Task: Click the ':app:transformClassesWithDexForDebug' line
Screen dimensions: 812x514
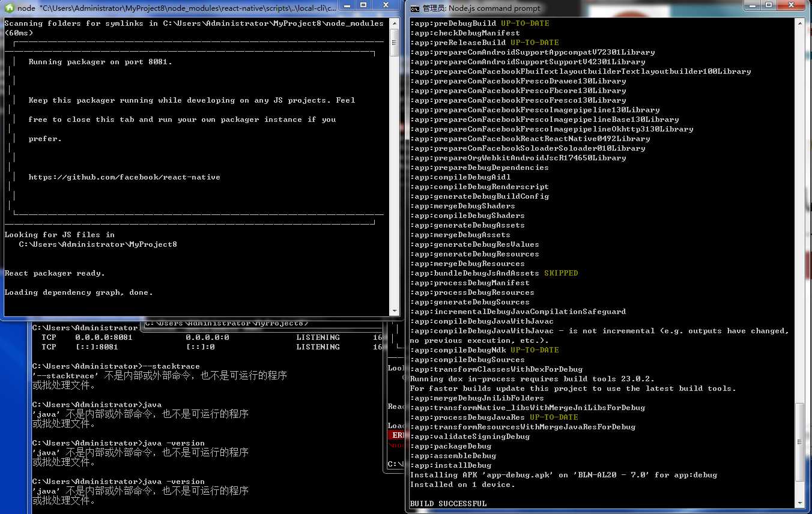Action: pos(496,369)
